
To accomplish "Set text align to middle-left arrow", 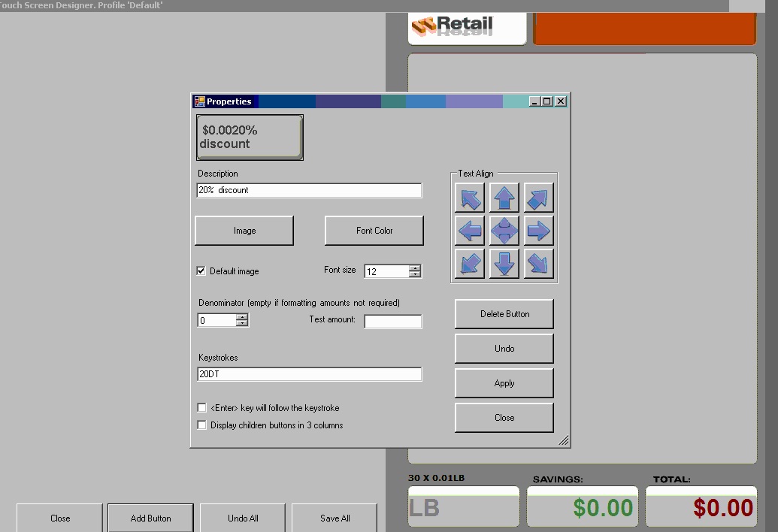I will click(469, 231).
